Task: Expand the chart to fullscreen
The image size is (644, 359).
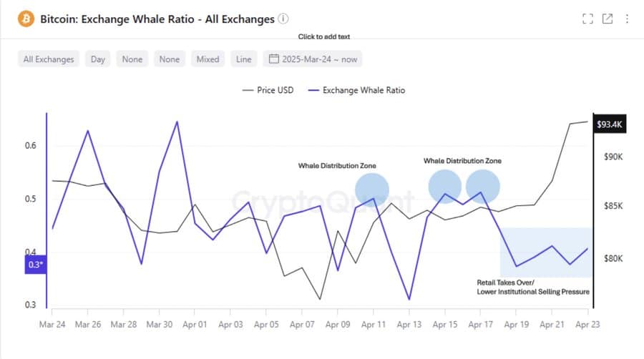Action: click(x=588, y=19)
